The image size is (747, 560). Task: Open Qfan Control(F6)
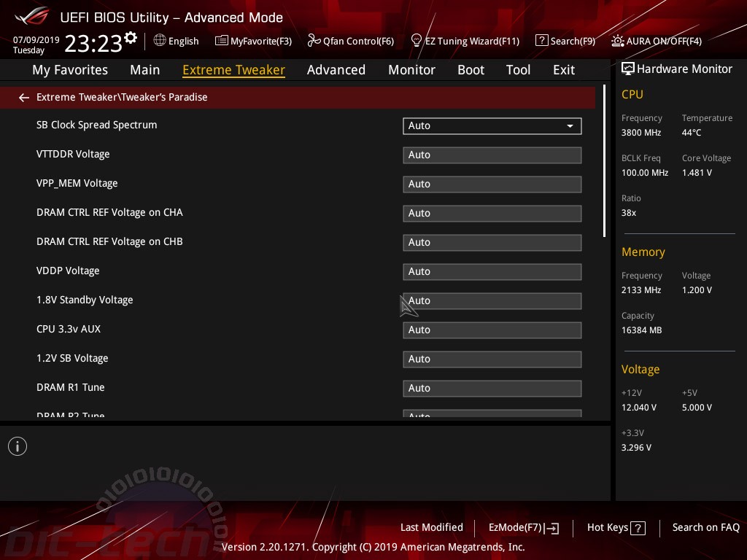click(x=351, y=41)
